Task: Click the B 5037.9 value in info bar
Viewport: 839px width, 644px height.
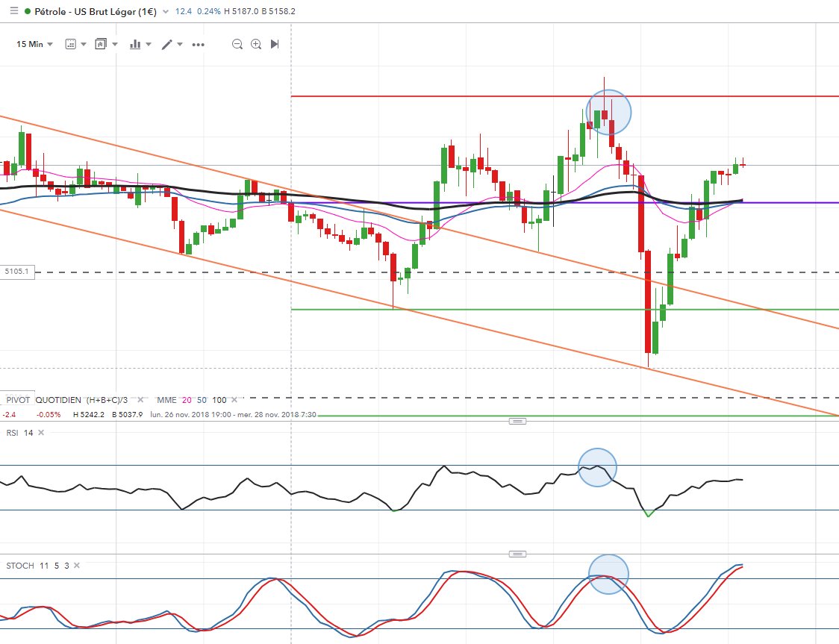Action: [x=128, y=415]
